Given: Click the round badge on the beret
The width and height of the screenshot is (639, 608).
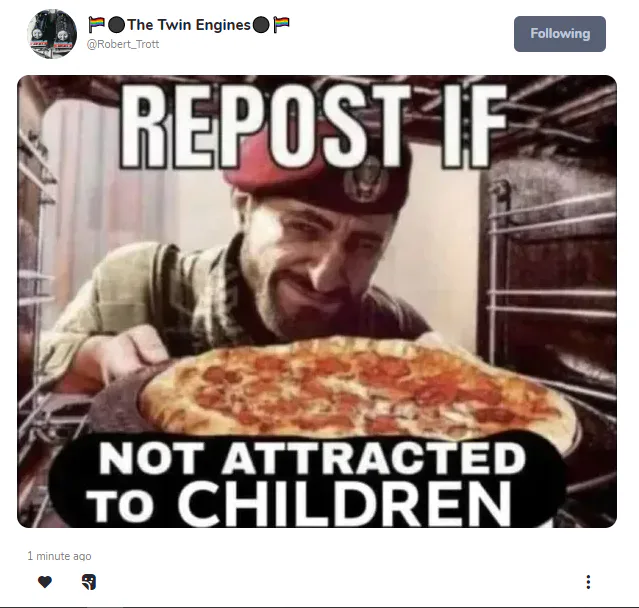Looking at the screenshot, I should [x=366, y=180].
